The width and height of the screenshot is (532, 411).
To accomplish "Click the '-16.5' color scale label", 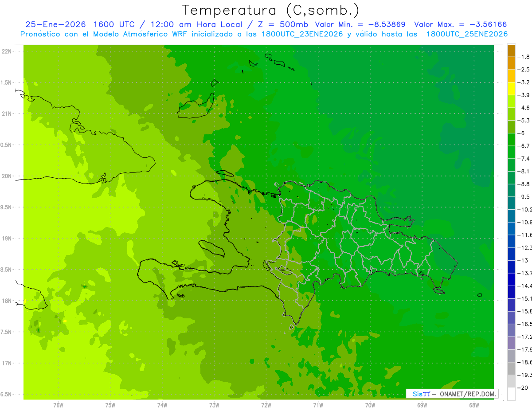I will pyautogui.click(x=524, y=324).
